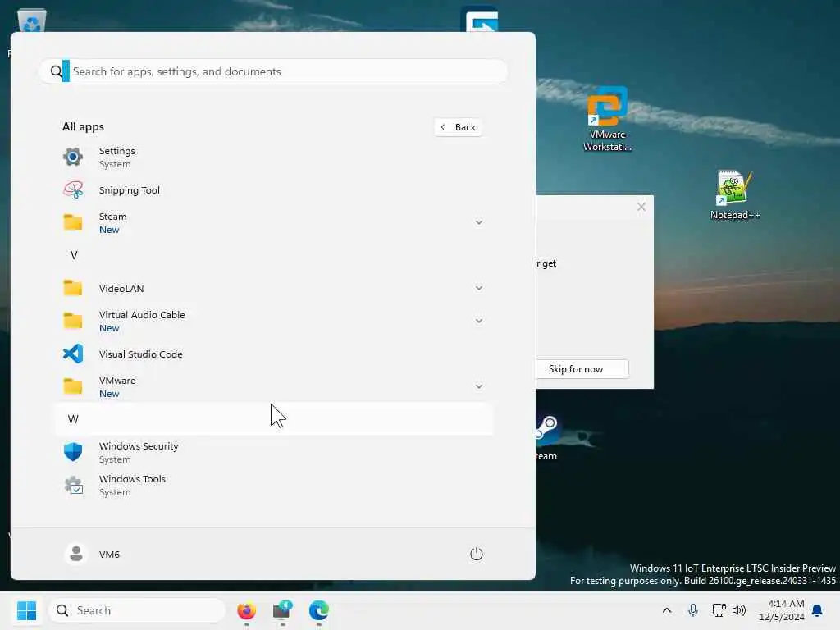The width and height of the screenshot is (840, 630).
Task: Open Microsoft Edge from the taskbar
Action: (x=319, y=610)
